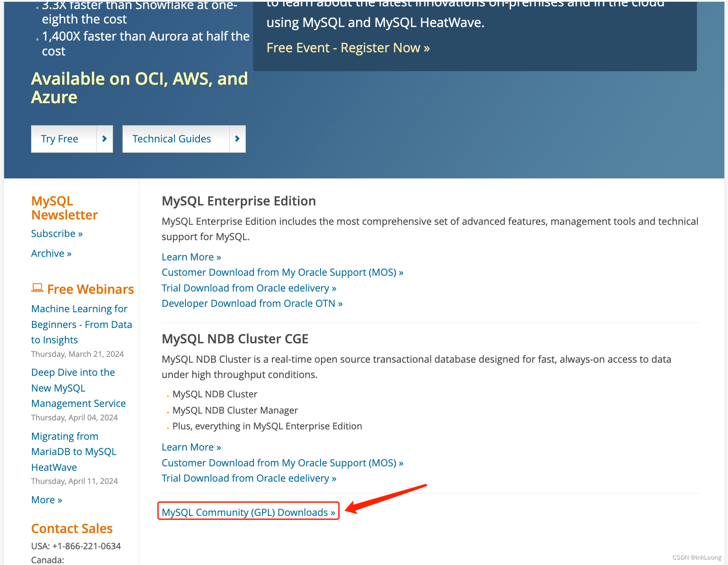Click the 'Thursday, March 21, 2024' date
Image resolution: width=728 pixels, height=565 pixels.
[x=77, y=354]
